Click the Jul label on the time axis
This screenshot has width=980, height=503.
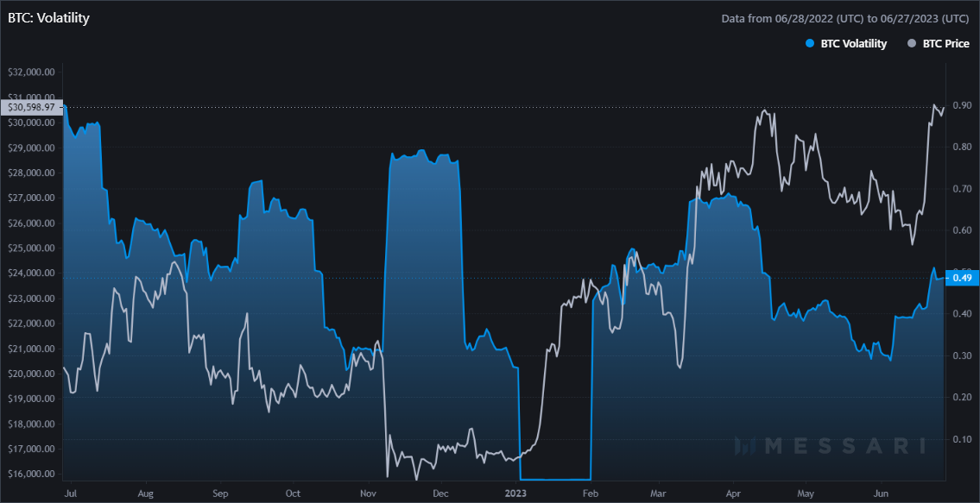coord(71,494)
